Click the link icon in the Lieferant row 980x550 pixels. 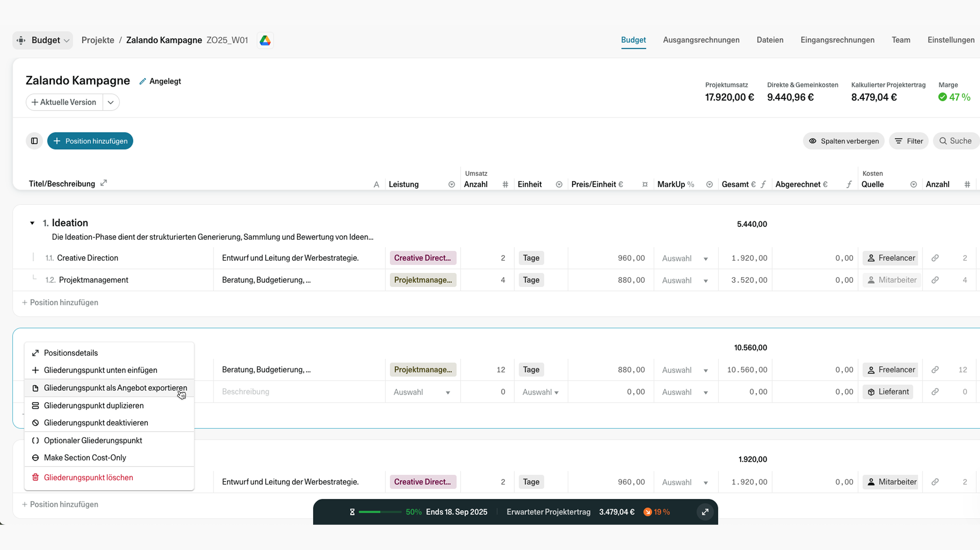(x=935, y=392)
